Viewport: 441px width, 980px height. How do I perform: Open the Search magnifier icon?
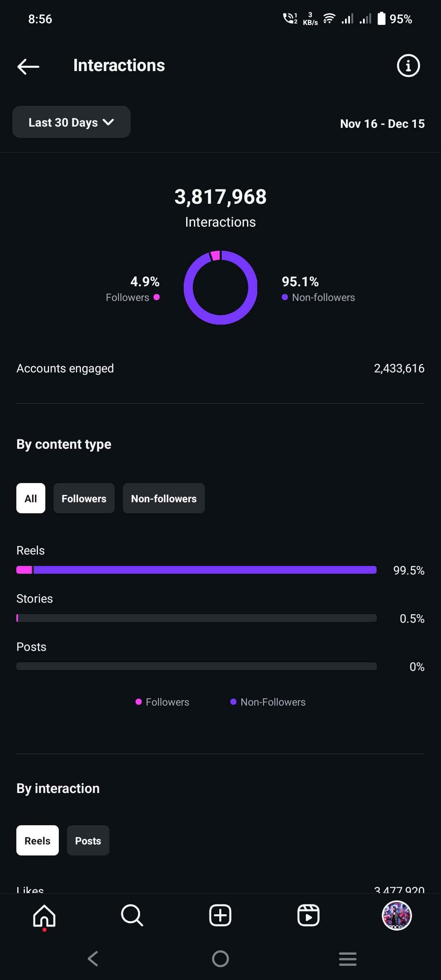point(132,915)
